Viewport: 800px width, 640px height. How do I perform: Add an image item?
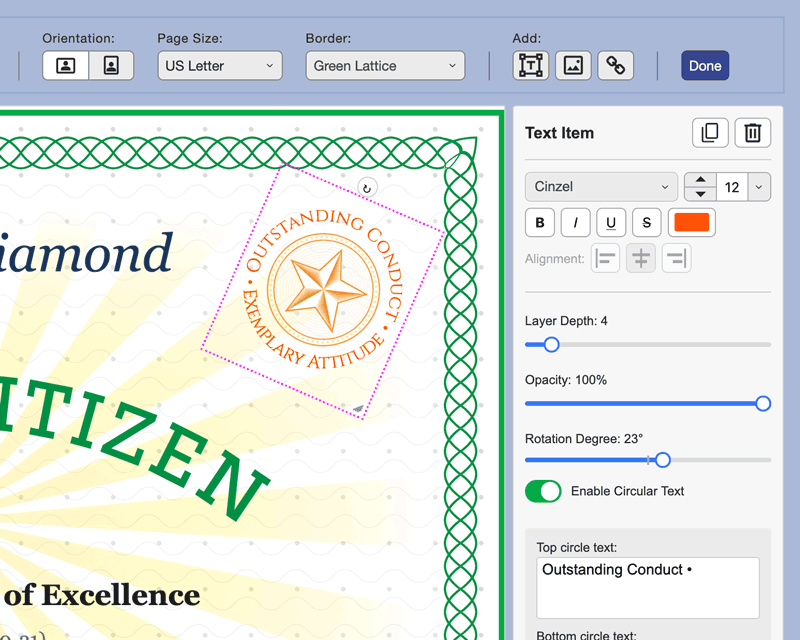pyautogui.click(x=573, y=65)
